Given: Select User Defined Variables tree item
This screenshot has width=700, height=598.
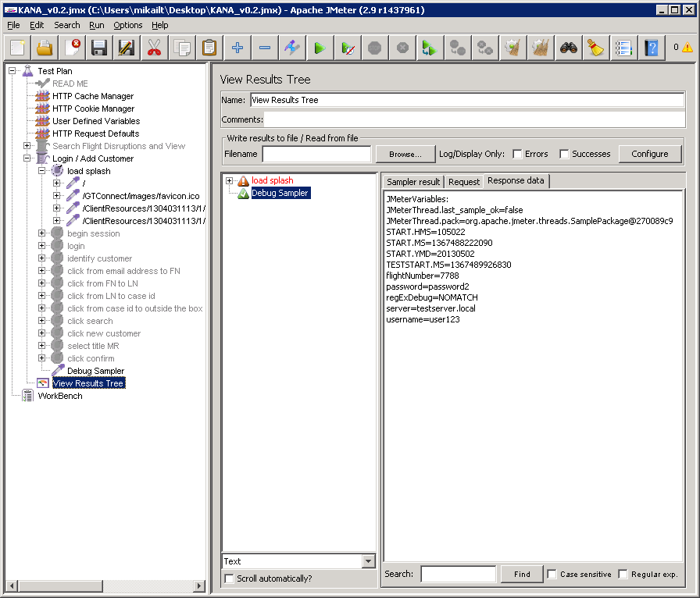Looking at the screenshot, I should [x=96, y=121].
